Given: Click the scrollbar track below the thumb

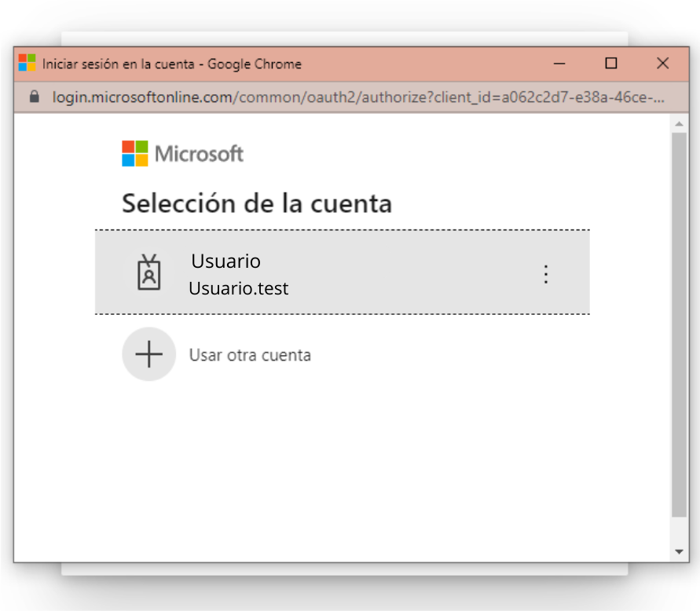Looking at the screenshot, I should coord(679,531).
